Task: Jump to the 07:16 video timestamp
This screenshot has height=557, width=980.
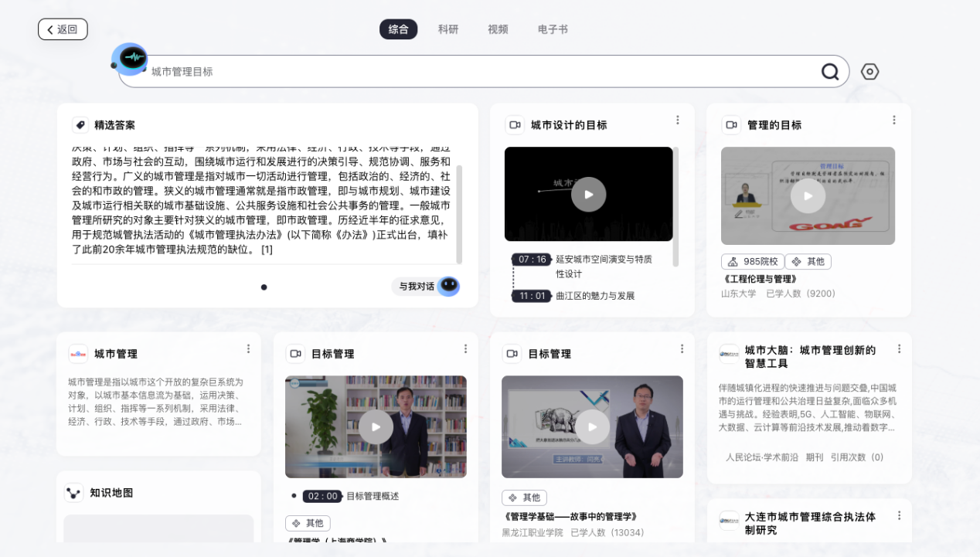Action: (x=532, y=260)
